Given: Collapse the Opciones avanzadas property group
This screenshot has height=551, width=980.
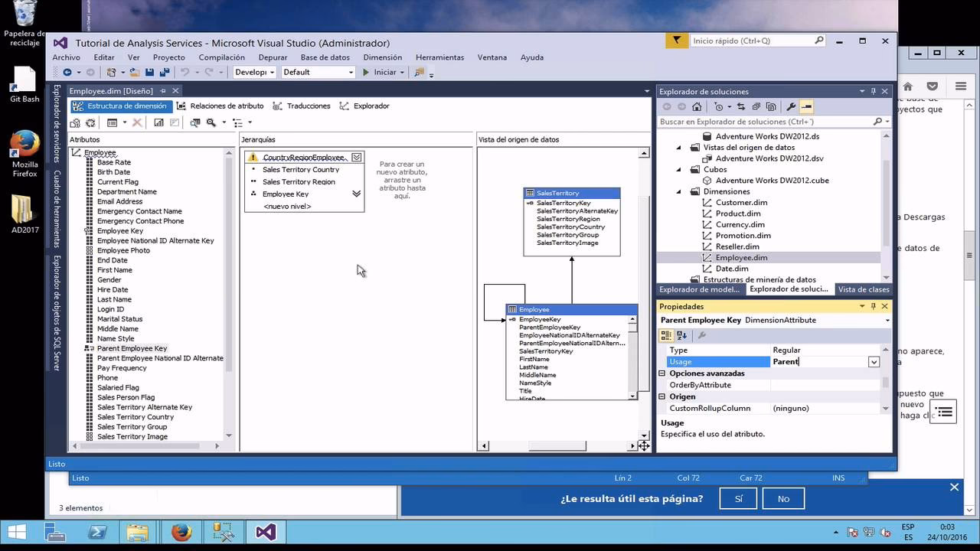Looking at the screenshot, I should point(663,373).
